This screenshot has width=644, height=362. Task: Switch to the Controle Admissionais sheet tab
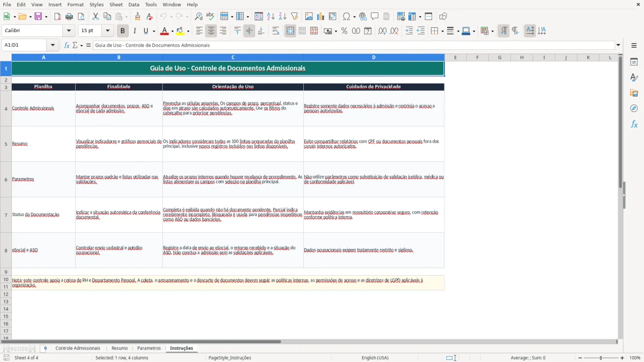point(78,349)
